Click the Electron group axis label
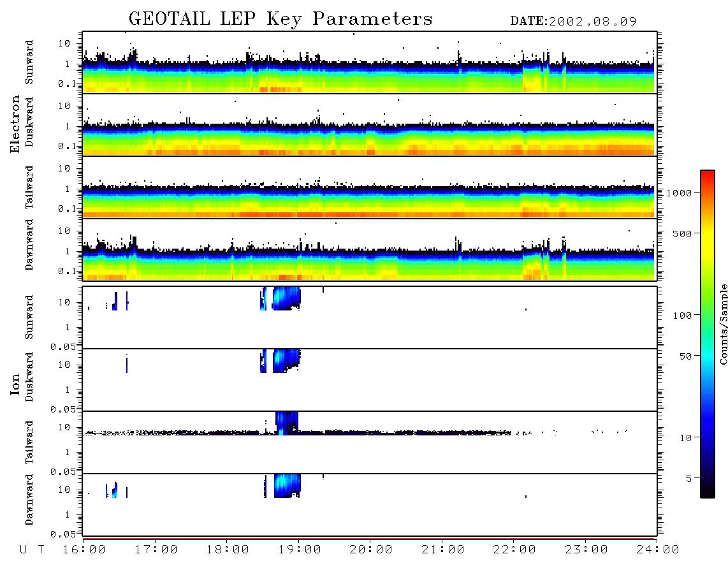 [x=15, y=124]
